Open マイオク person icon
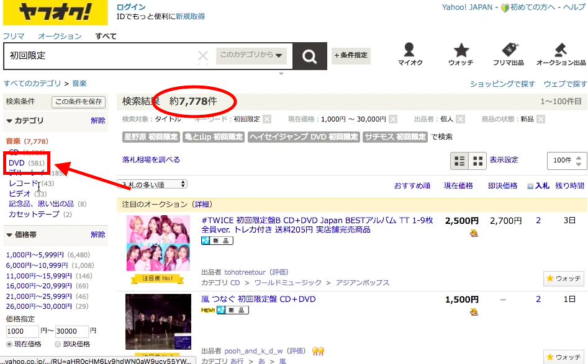Screen dimensions: 588x364 click(410, 55)
